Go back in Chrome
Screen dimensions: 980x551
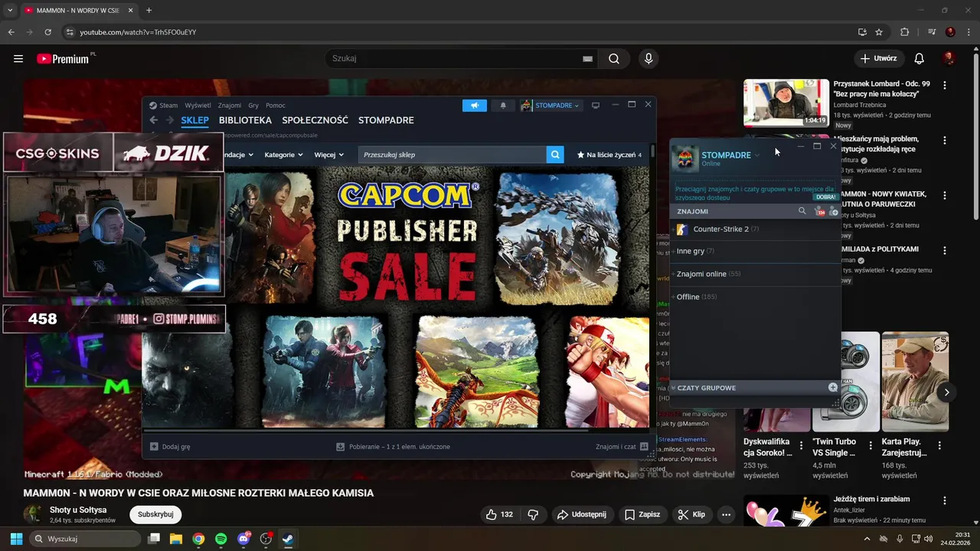click(11, 32)
